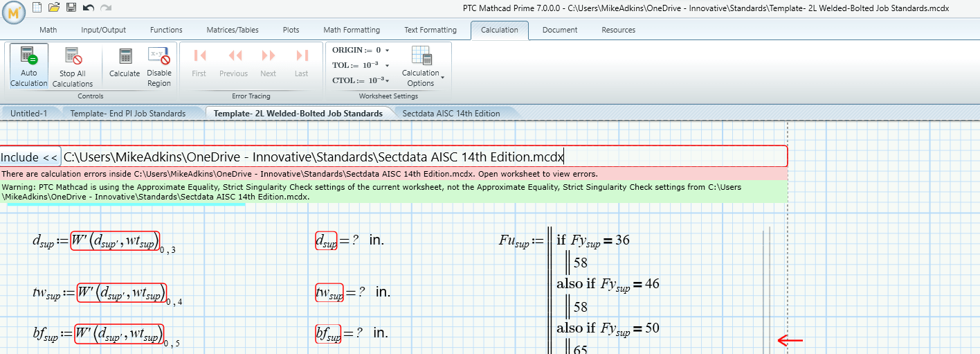
Task: Go to Previous error in Error Tracing
Action: 234,62
